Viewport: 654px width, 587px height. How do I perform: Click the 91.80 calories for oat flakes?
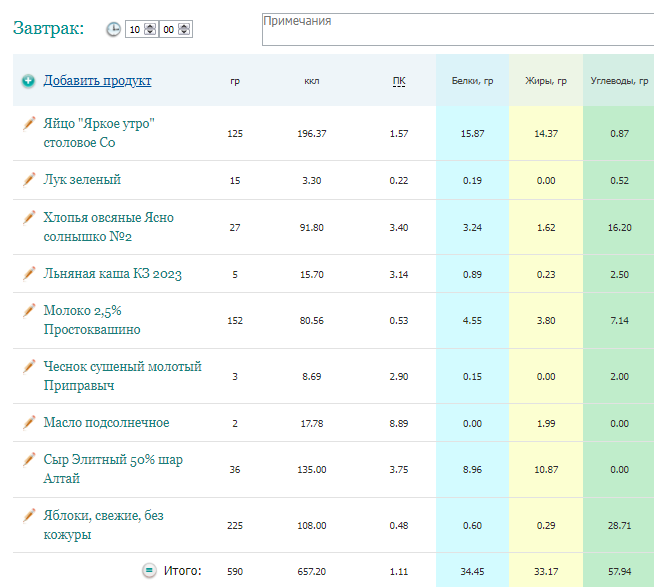(x=312, y=228)
